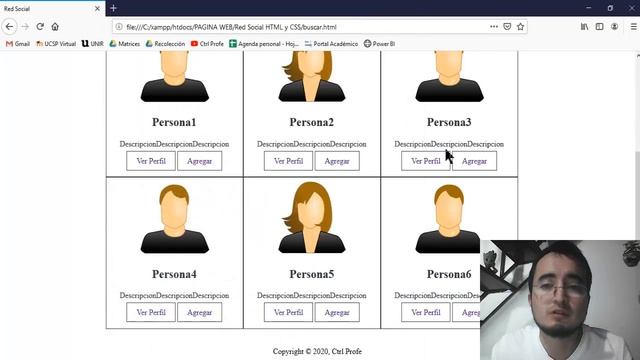Image resolution: width=640 pixels, height=360 pixels.
Task: Minimize the Firefox window
Action: click(x=589, y=8)
